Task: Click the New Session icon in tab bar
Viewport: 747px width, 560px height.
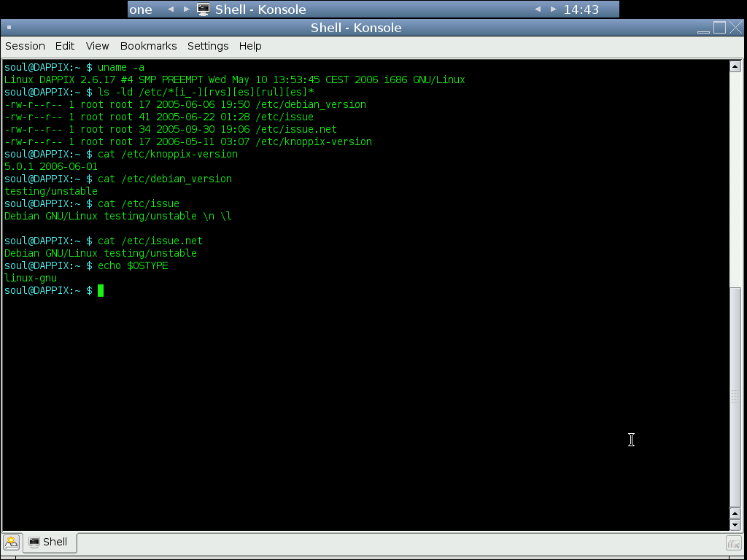Action: click(11, 542)
